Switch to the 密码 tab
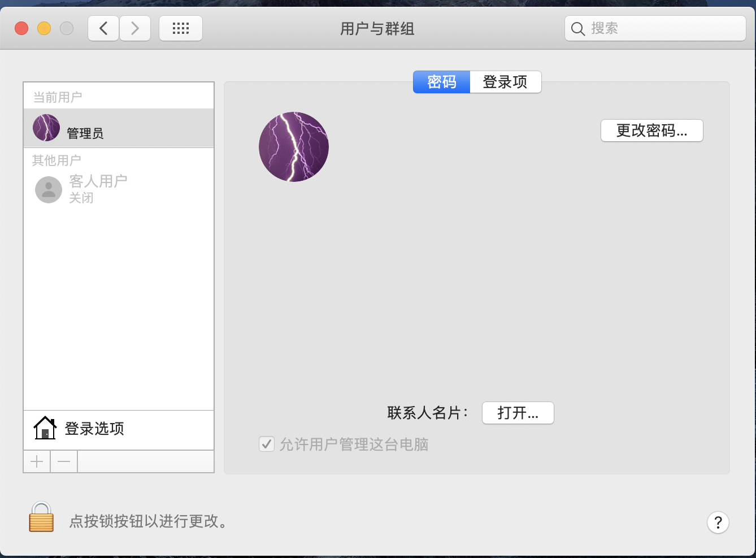Viewport: 756px width, 558px height. [441, 82]
